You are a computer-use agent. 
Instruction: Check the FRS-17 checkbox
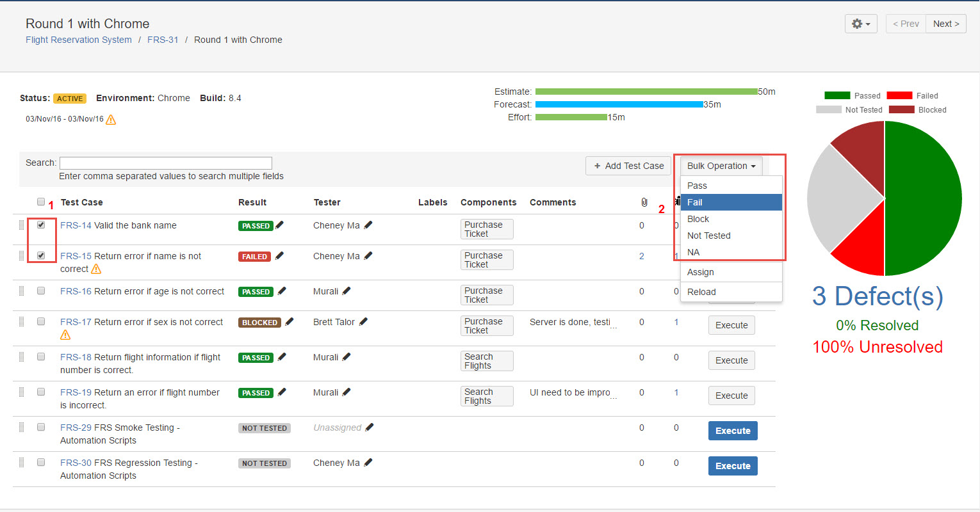[41, 321]
